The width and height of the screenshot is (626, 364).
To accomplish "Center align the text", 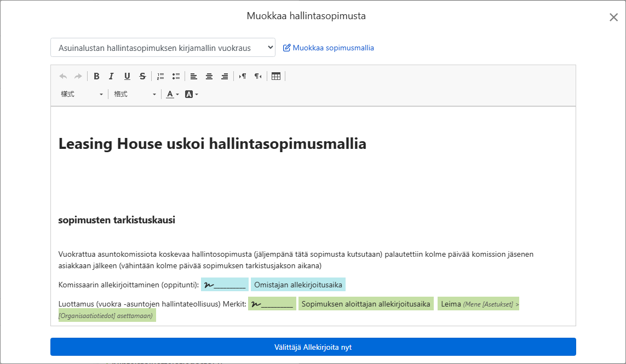I will [x=209, y=76].
